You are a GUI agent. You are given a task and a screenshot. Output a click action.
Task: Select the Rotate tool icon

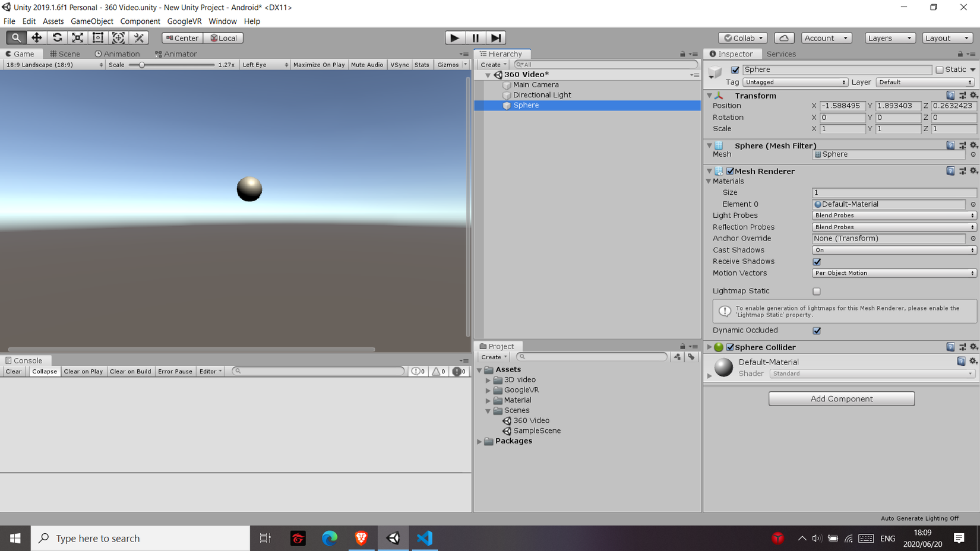pos(57,38)
